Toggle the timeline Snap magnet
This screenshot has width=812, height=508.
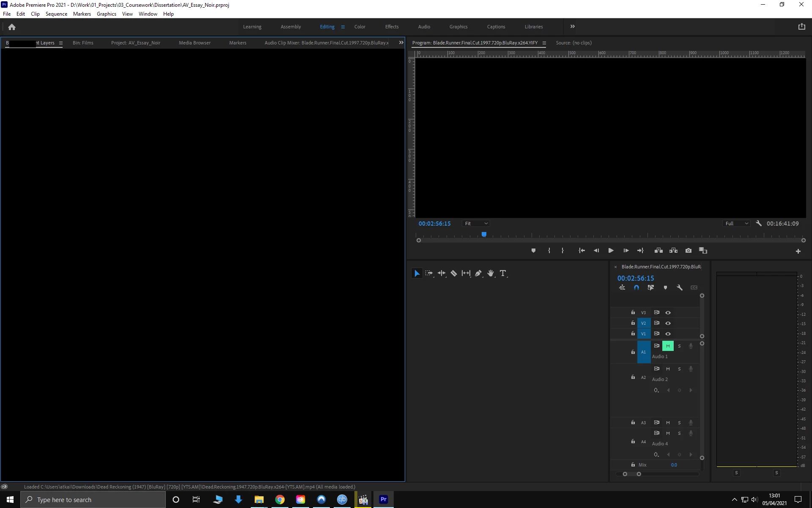636,287
